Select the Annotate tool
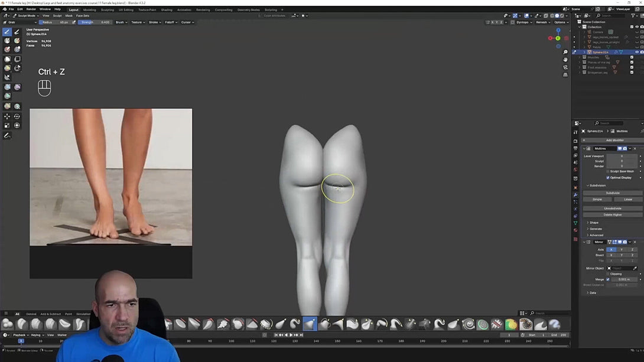The width and height of the screenshot is (644, 362). 8,135
